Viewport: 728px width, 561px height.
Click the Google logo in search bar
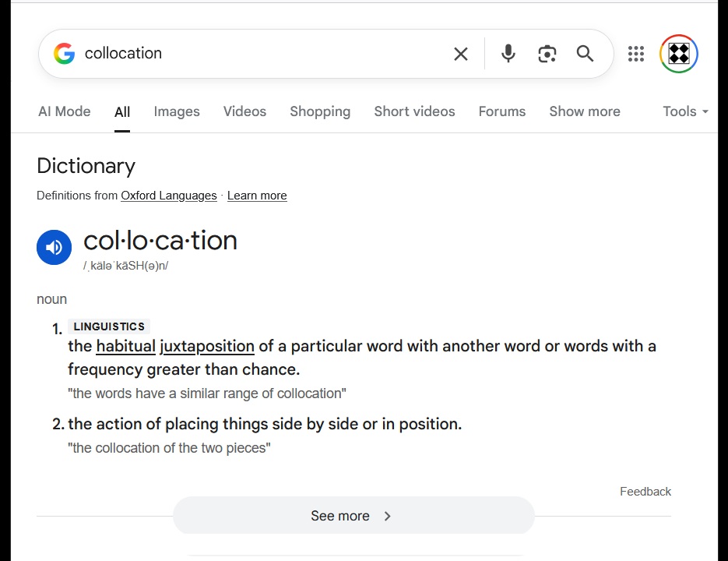64,54
